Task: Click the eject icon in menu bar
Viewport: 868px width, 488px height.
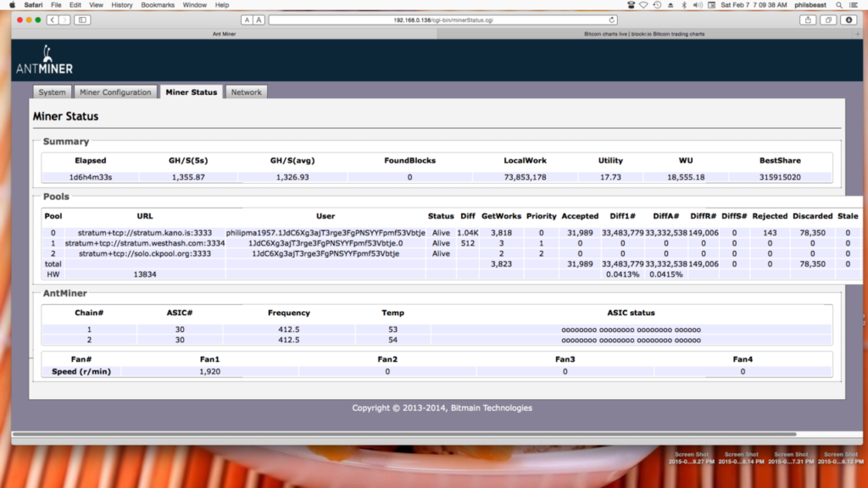Action: [x=670, y=5]
